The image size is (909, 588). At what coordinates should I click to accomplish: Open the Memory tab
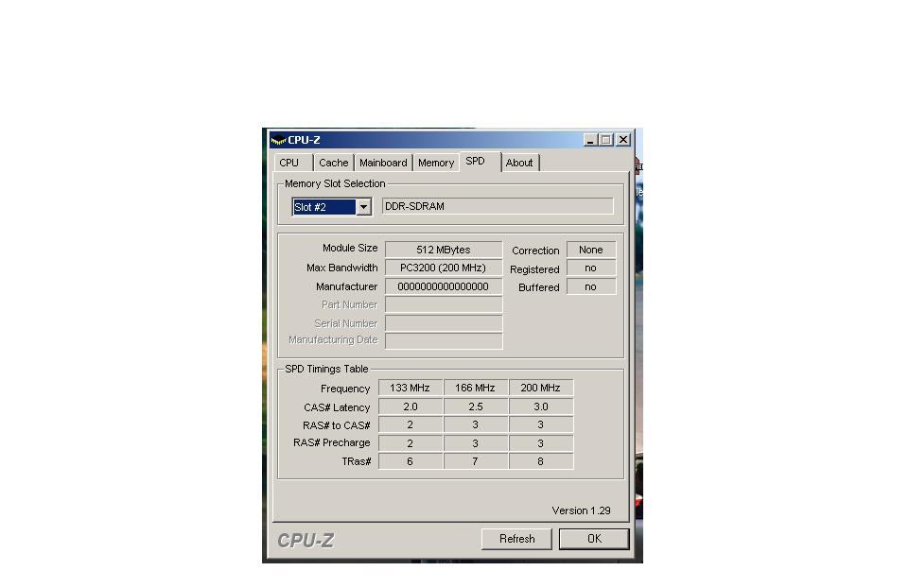(436, 163)
